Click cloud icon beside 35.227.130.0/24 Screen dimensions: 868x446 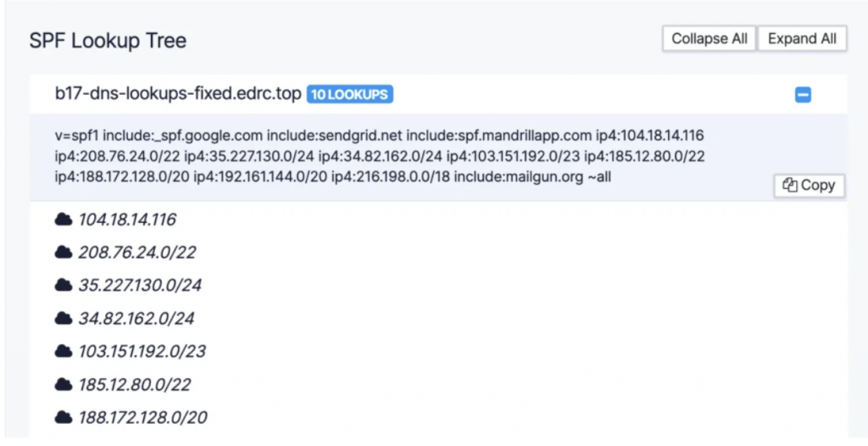(64, 286)
